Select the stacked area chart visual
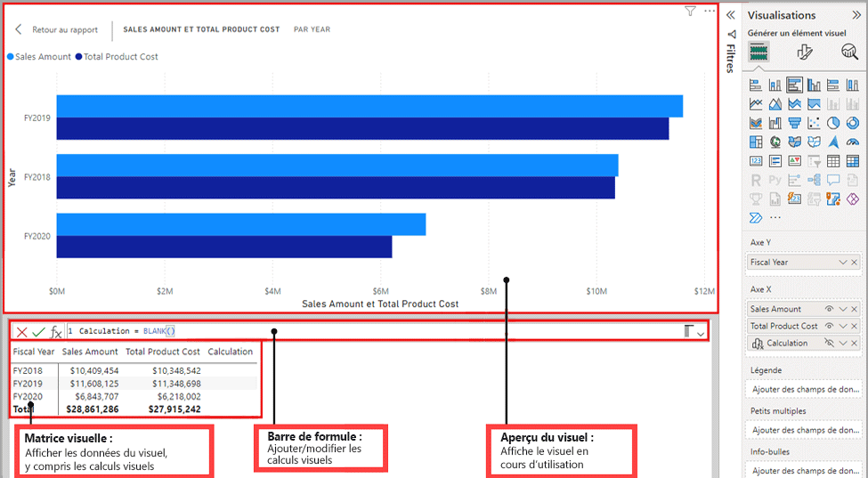 coord(794,104)
